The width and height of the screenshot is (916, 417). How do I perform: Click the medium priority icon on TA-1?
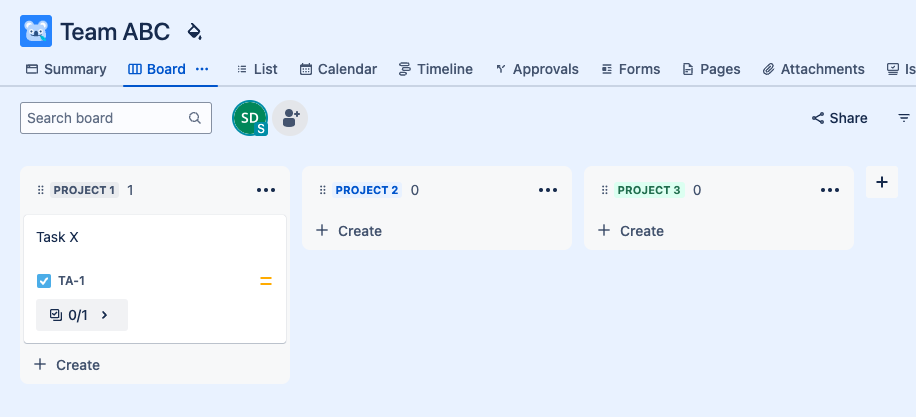266,281
